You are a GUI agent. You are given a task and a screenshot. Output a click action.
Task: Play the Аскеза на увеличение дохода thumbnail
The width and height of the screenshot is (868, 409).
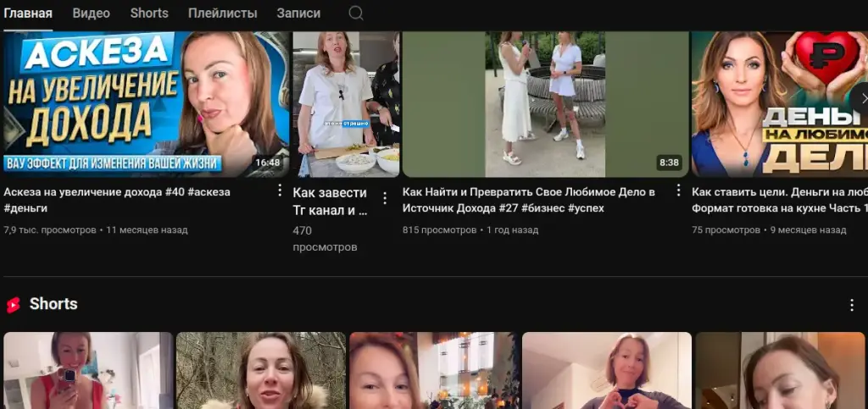tap(146, 104)
